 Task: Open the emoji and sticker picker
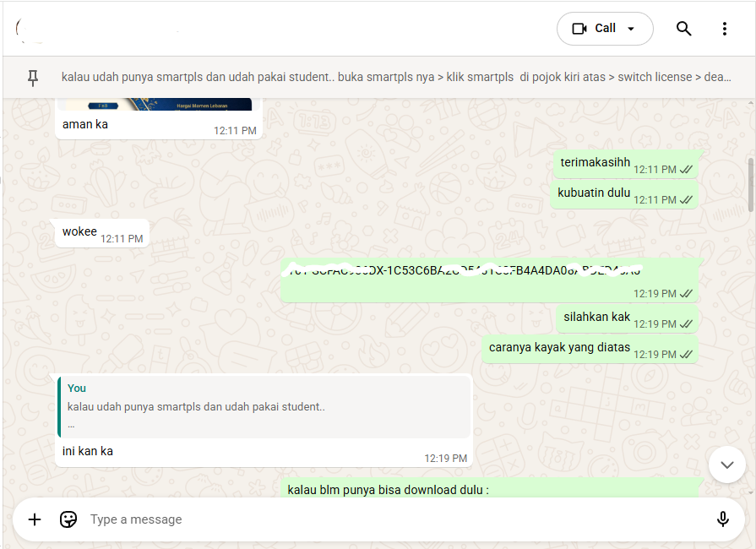tap(68, 519)
